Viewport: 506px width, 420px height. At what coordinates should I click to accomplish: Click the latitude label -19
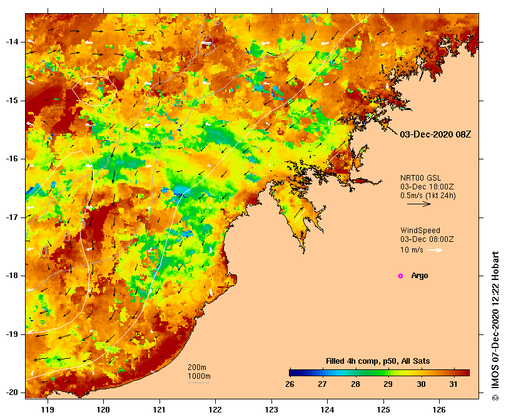12,334
